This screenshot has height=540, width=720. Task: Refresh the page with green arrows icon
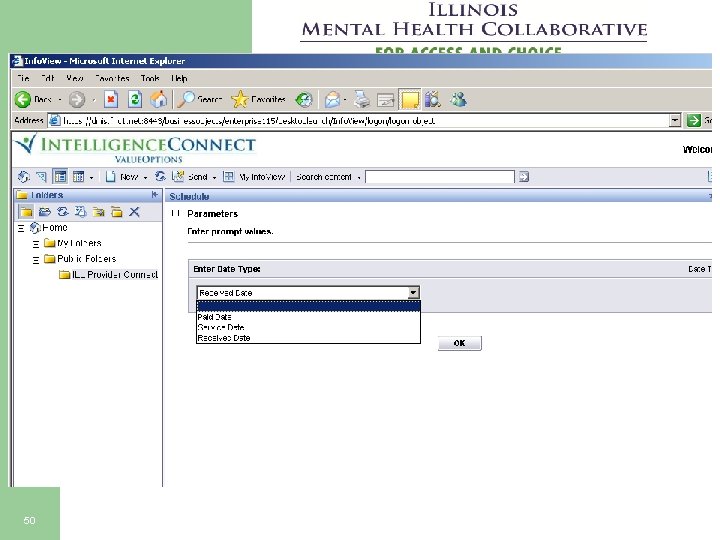[135, 99]
